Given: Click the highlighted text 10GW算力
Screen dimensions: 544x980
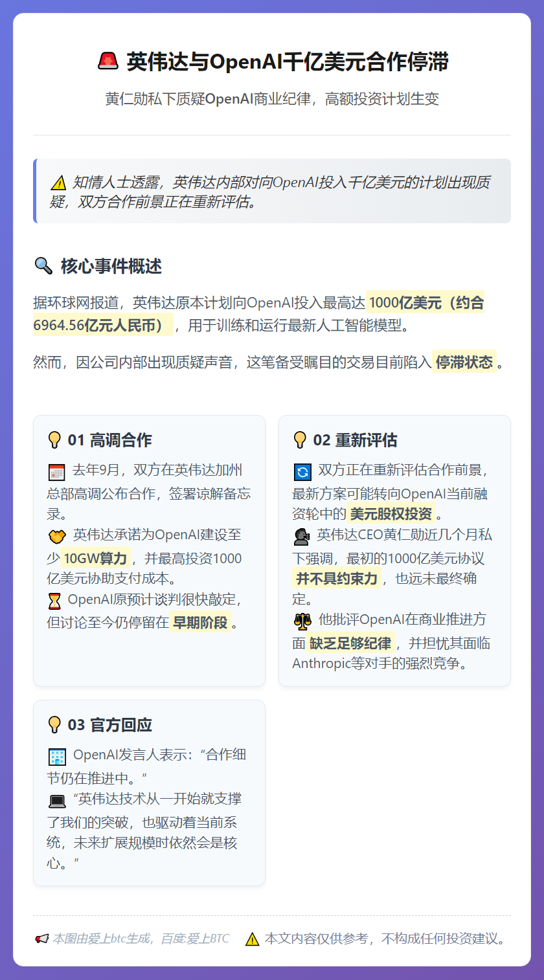Looking at the screenshot, I should pyautogui.click(x=95, y=557).
